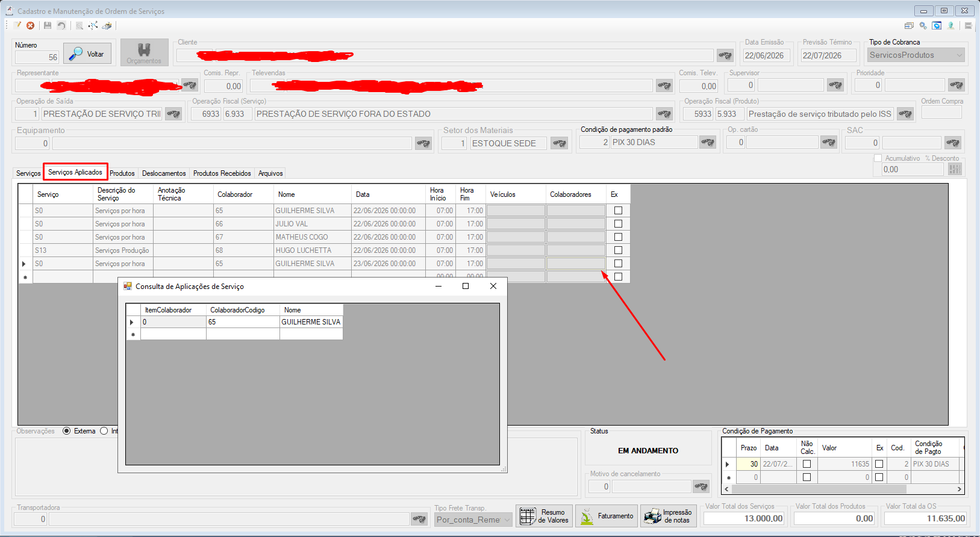Click the Impressão de notas button
This screenshot has height=537, width=980.
coord(669,516)
